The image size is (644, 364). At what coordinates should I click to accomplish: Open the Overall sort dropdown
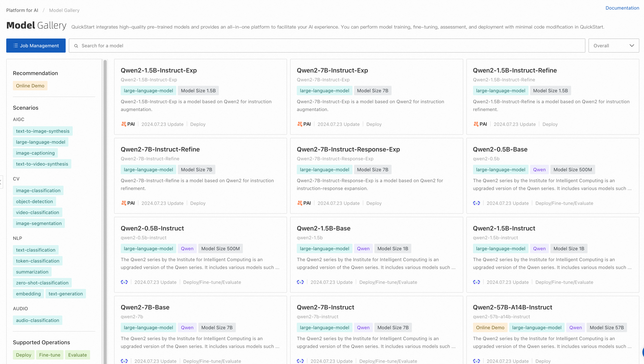point(614,46)
